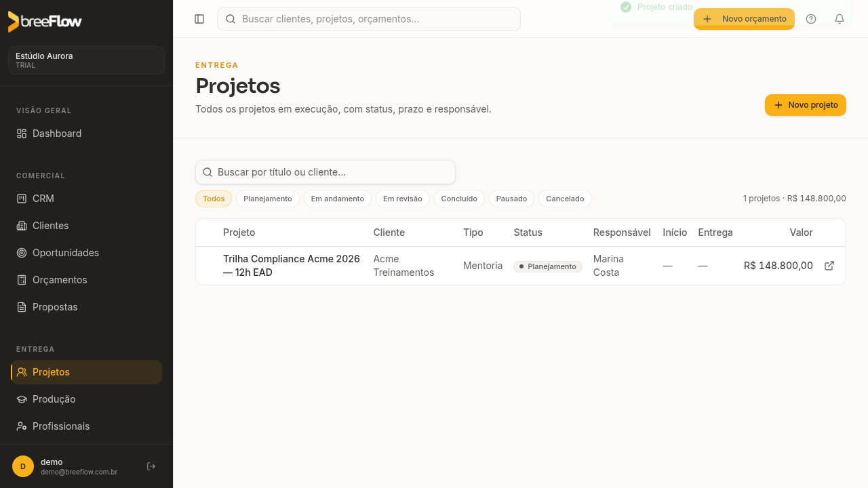Screen dimensions: 868x488
Task: Click the Responsável column header
Action: click(622, 232)
